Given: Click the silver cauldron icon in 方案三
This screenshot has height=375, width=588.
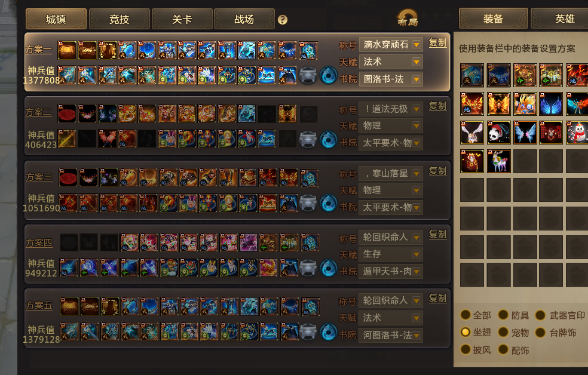Looking at the screenshot, I should click(x=308, y=203).
